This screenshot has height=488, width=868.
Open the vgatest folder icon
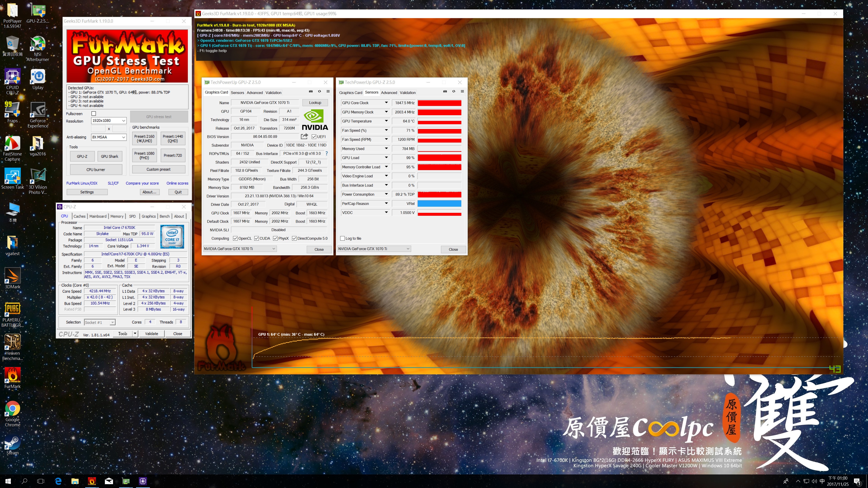pos(12,246)
